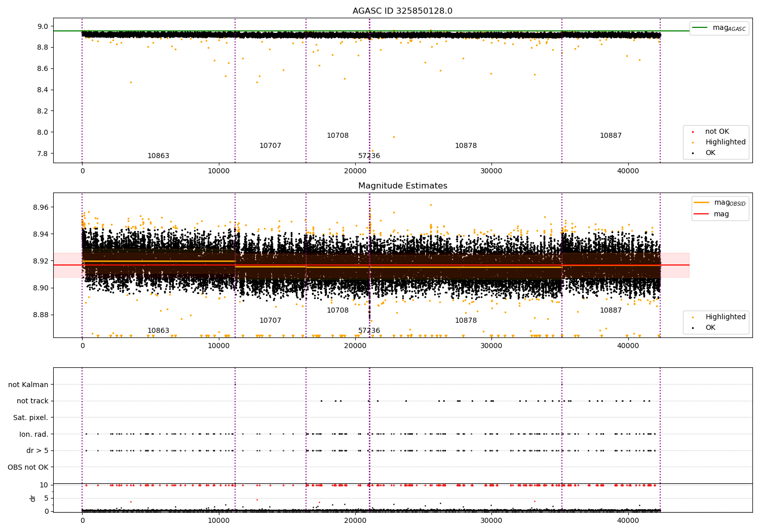Click the 'dr' y-axis label of bottom plot
Screen dimensions: 760x532
(x=33, y=498)
